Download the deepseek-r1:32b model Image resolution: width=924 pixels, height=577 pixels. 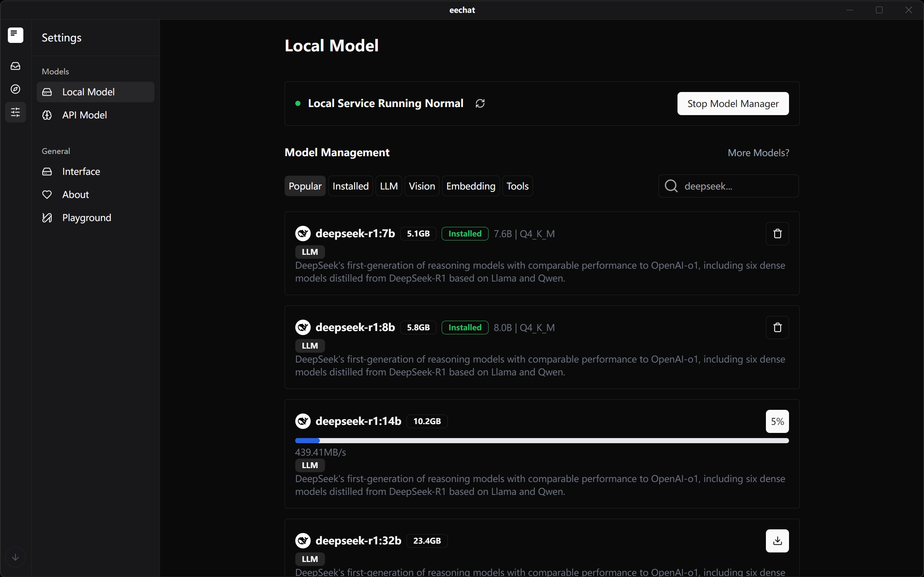[x=777, y=541]
